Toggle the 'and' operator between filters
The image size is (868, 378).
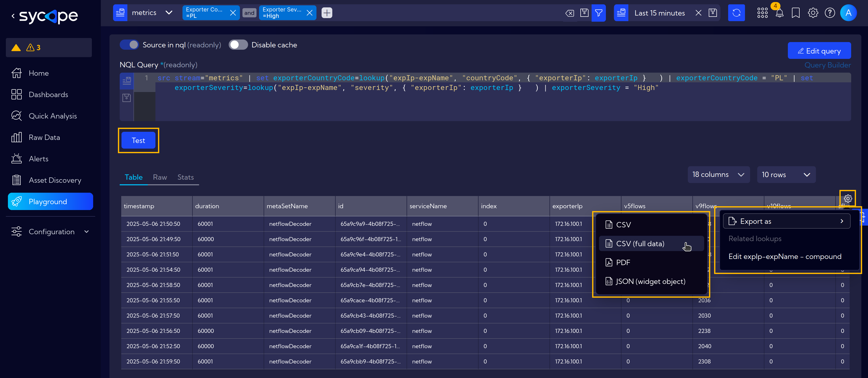pyautogui.click(x=249, y=13)
